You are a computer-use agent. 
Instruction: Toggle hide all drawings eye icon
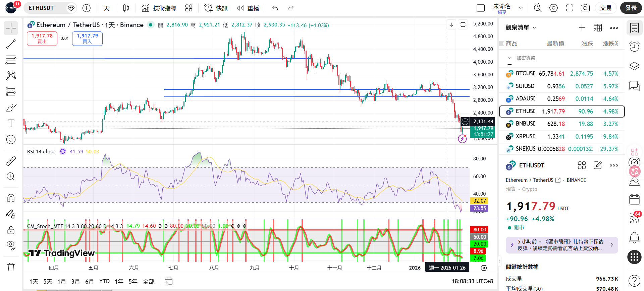[x=11, y=245]
